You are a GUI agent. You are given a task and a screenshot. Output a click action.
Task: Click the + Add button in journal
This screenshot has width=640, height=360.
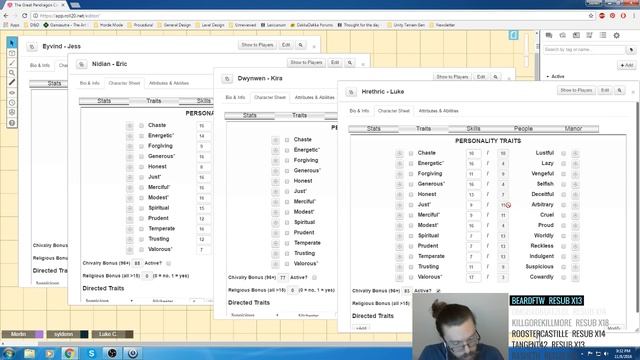(x=627, y=65)
